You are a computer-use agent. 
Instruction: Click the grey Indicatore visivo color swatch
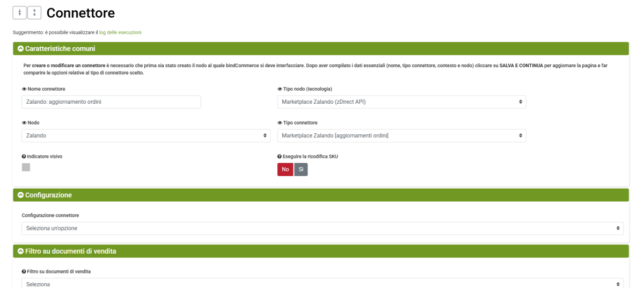pos(26,167)
